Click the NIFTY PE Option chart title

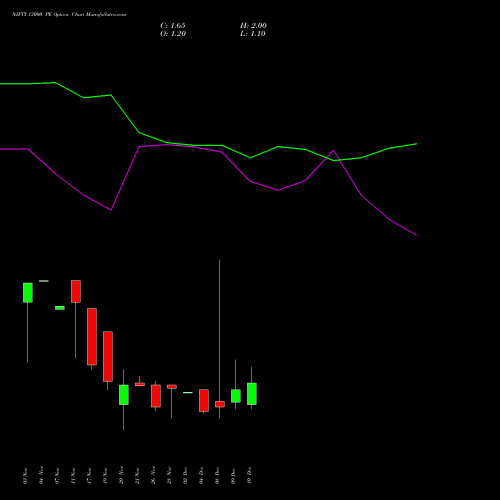pos(69,15)
